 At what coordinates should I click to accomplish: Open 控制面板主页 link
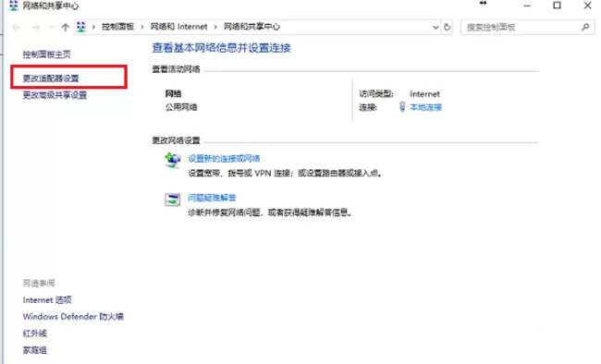pyautogui.click(x=47, y=55)
